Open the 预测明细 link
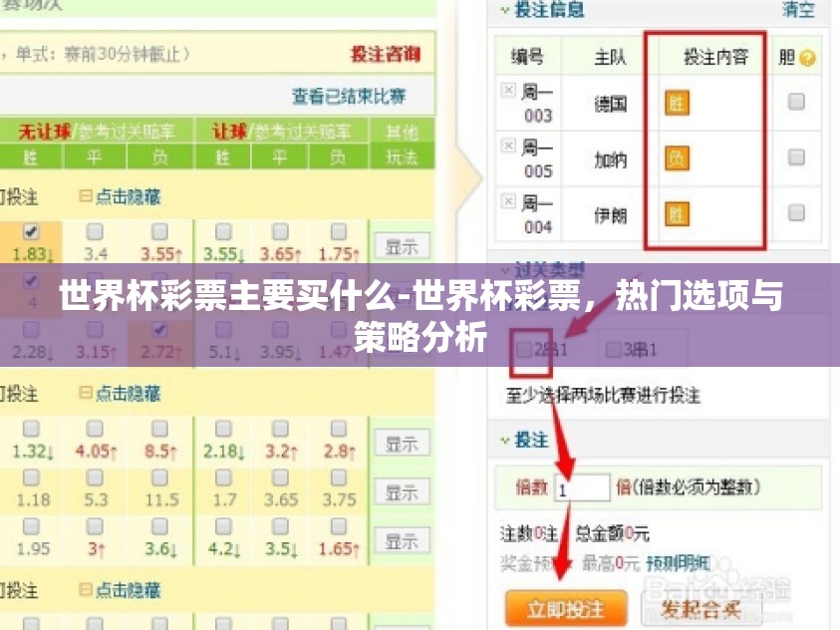Viewport: 840px width, 630px height. pos(679,563)
